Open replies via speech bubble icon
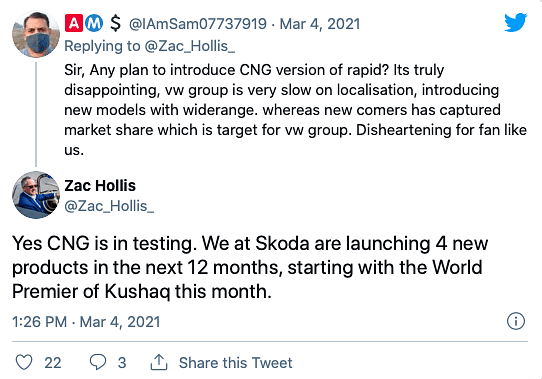Image resolution: width=542 pixels, height=379 pixels. pos(98,362)
